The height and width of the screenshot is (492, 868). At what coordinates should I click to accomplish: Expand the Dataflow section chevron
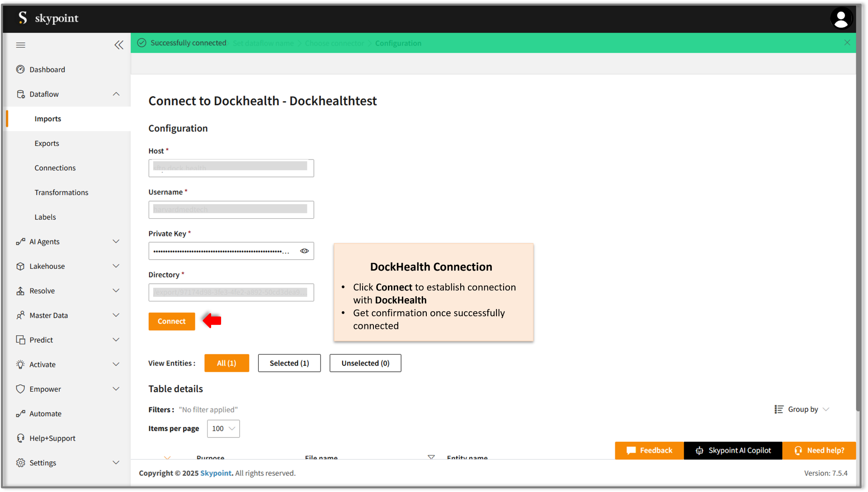coord(117,94)
